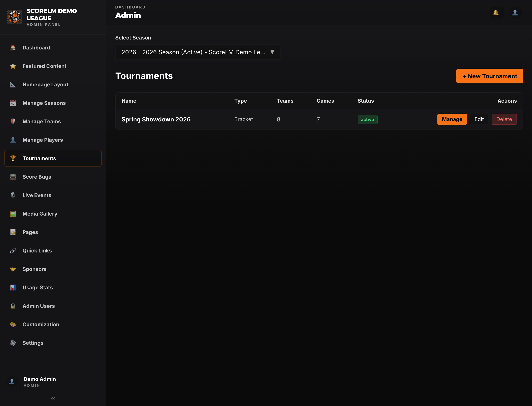
Task: Click the Sponsors handshake icon
Action: (13, 269)
